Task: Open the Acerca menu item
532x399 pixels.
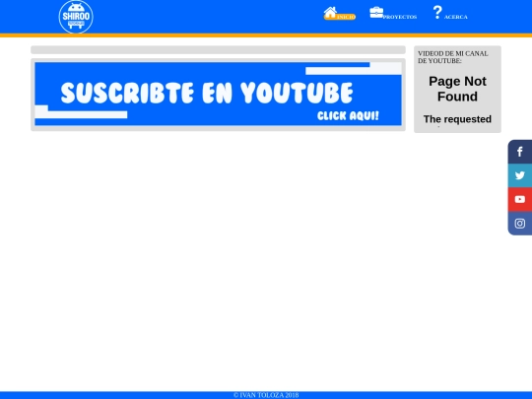Action: [456, 17]
